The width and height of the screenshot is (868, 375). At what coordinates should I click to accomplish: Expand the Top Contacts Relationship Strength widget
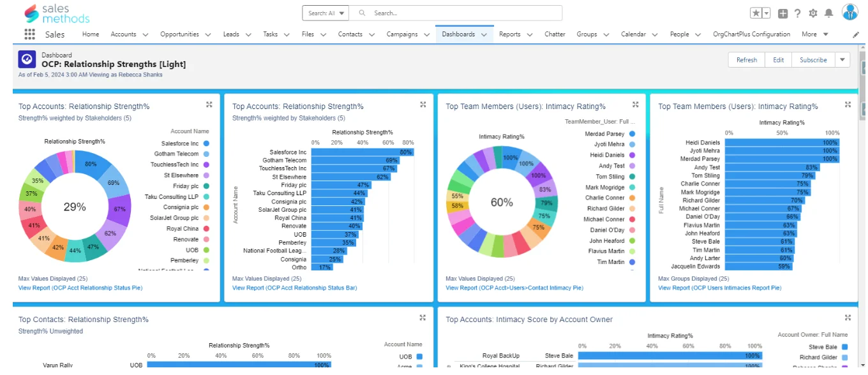pyautogui.click(x=423, y=318)
